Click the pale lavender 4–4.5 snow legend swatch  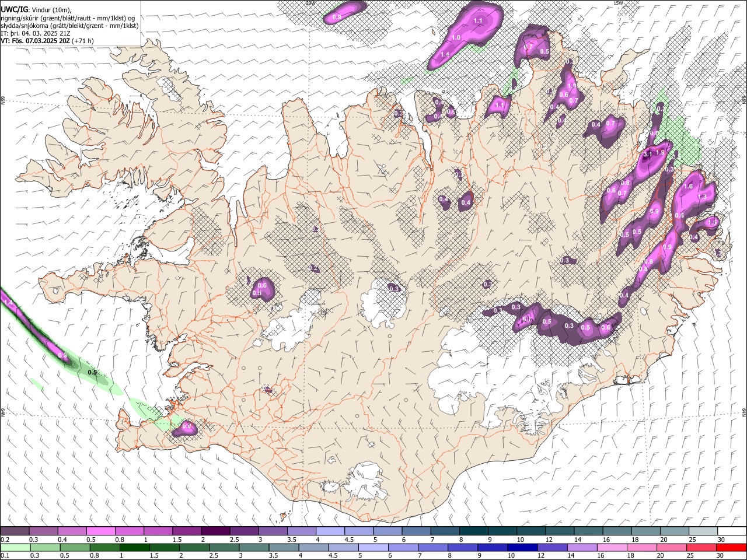tap(329, 531)
